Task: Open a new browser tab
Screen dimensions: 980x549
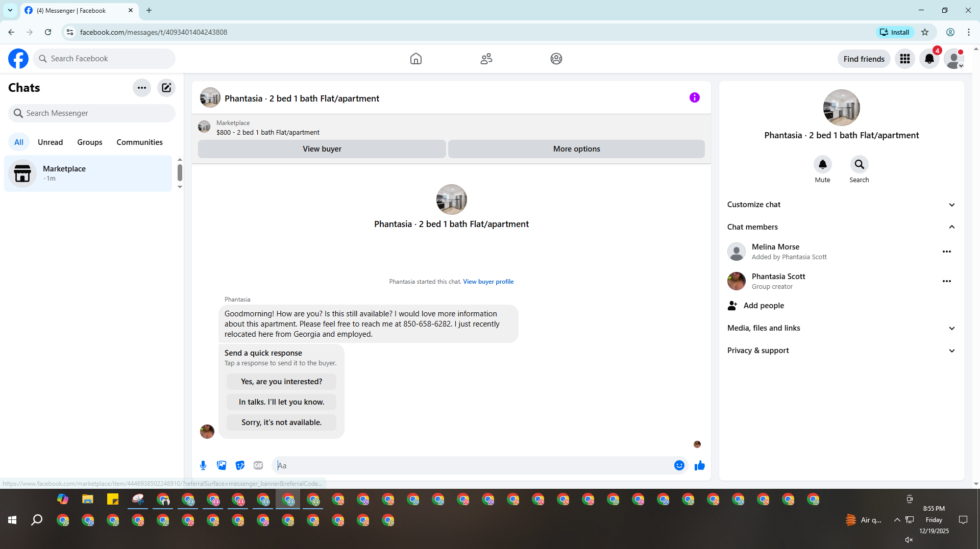Action: [x=149, y=10]
